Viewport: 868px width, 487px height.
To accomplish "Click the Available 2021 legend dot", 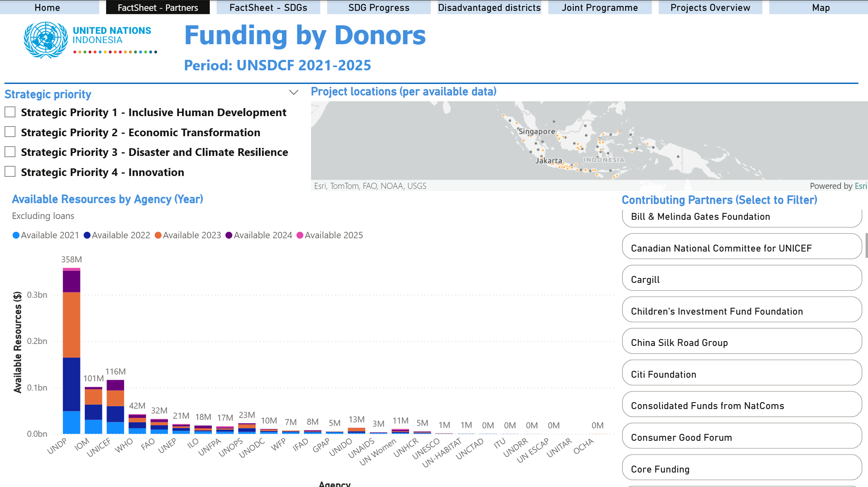I will coord(16,235).
